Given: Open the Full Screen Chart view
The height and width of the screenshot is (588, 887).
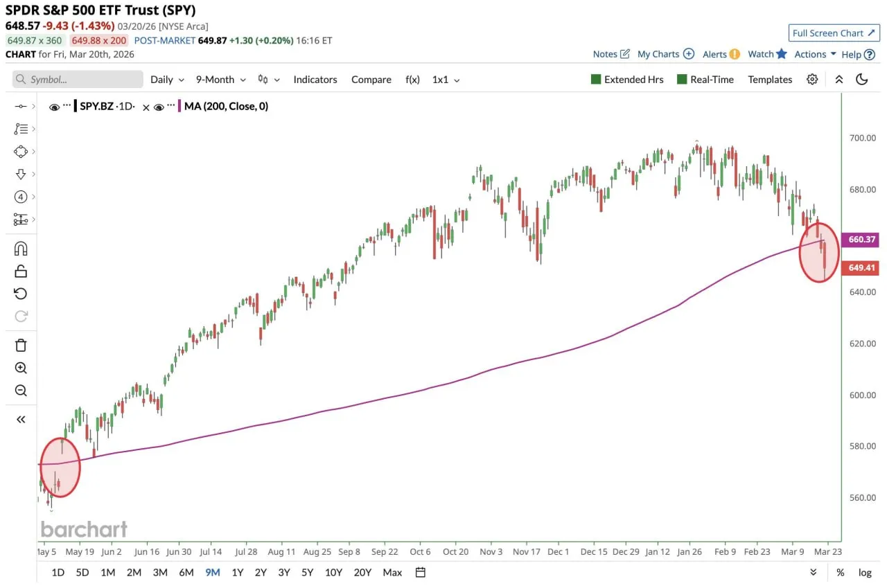Looking at the screenshot, I should [x=833, y=33].
